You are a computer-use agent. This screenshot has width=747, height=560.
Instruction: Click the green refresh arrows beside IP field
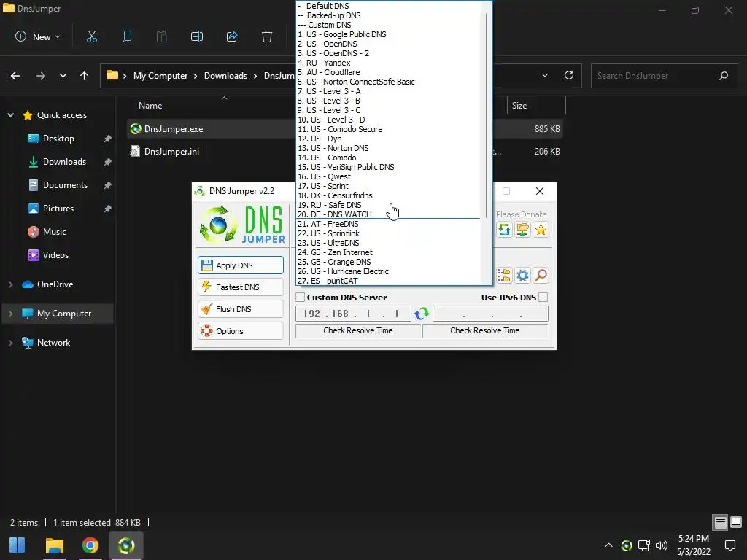(x=422, y=314)
